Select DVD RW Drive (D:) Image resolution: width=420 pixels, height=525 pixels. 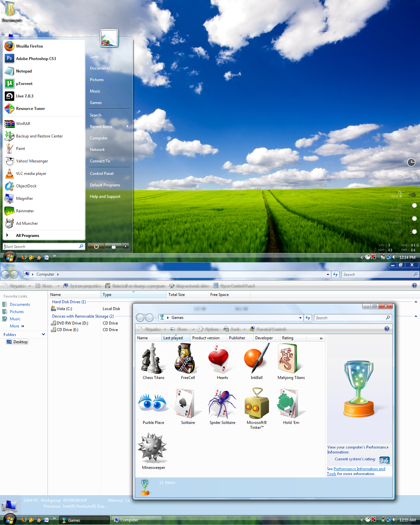coord(70,323)
